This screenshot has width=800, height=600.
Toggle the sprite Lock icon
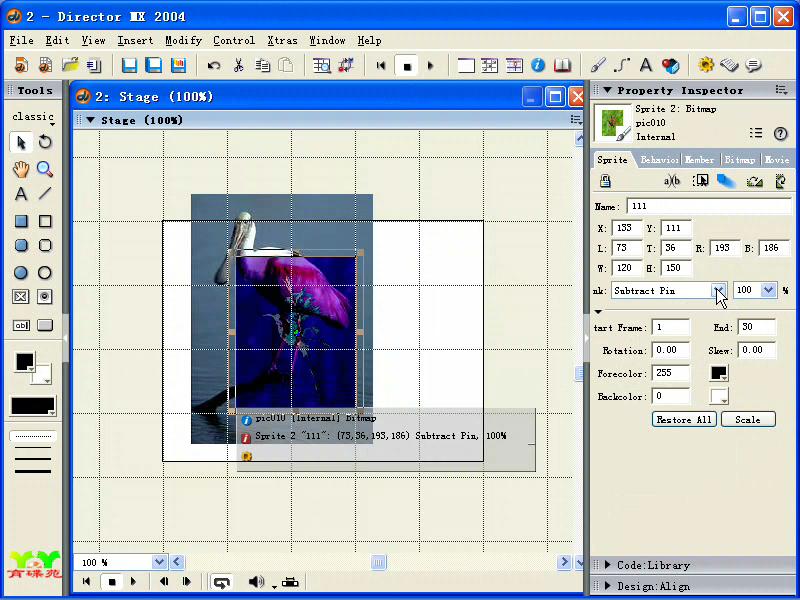coord(605,181)
